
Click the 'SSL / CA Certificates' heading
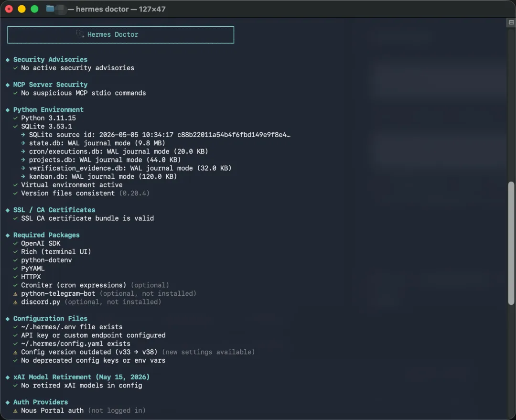tap(54, 210)
